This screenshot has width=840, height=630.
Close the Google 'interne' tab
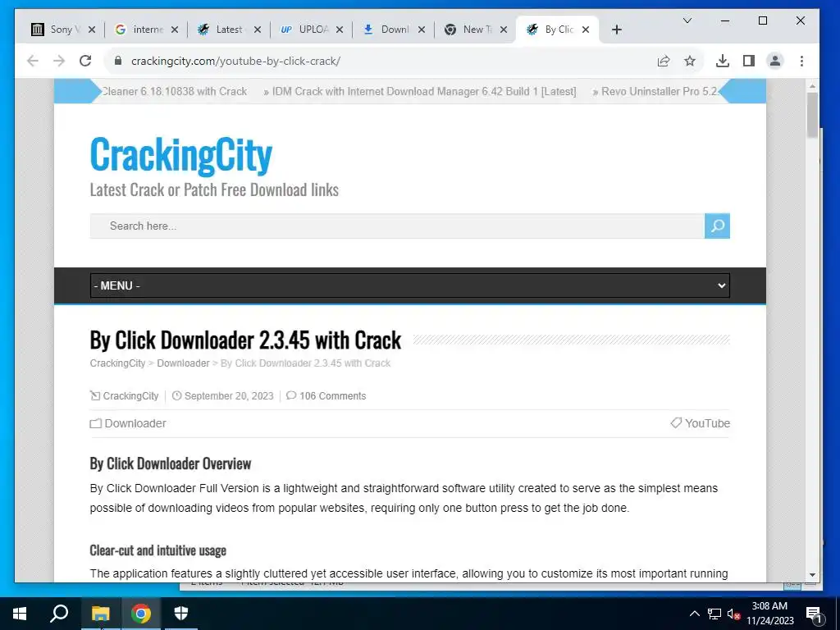click(174, 30)
